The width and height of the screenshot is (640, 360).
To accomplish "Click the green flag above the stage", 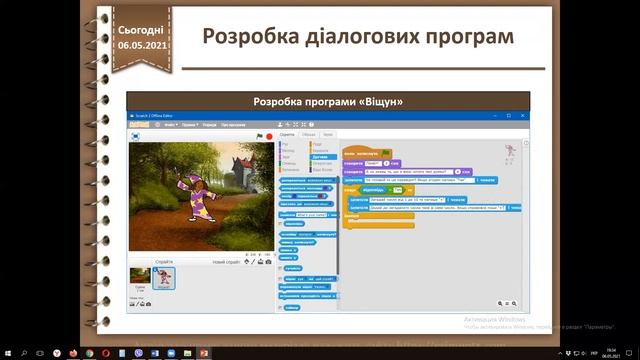I will (259, 136).
